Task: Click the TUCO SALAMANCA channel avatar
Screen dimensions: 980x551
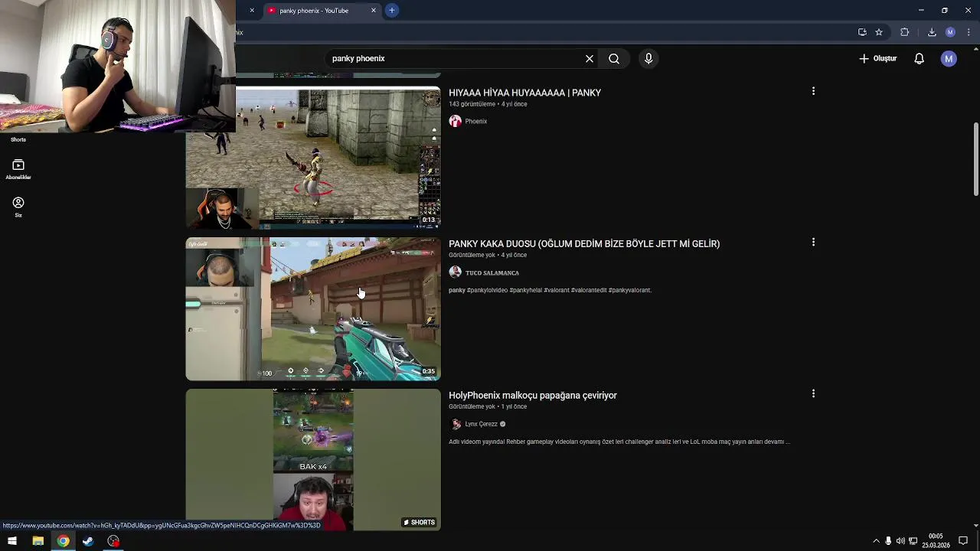Action: pyautogui.click(x=456, y=272)
